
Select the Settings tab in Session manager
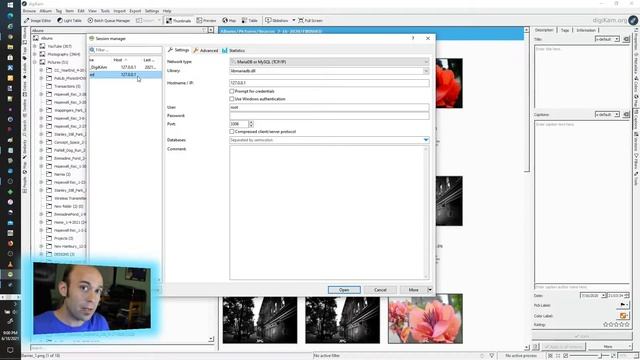coord(179,50)
